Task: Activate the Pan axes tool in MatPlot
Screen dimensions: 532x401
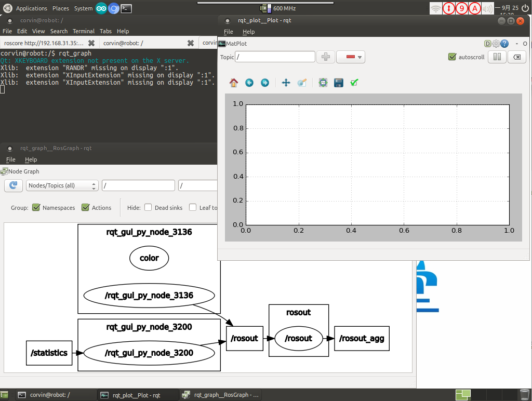Action: pos(286,83)
